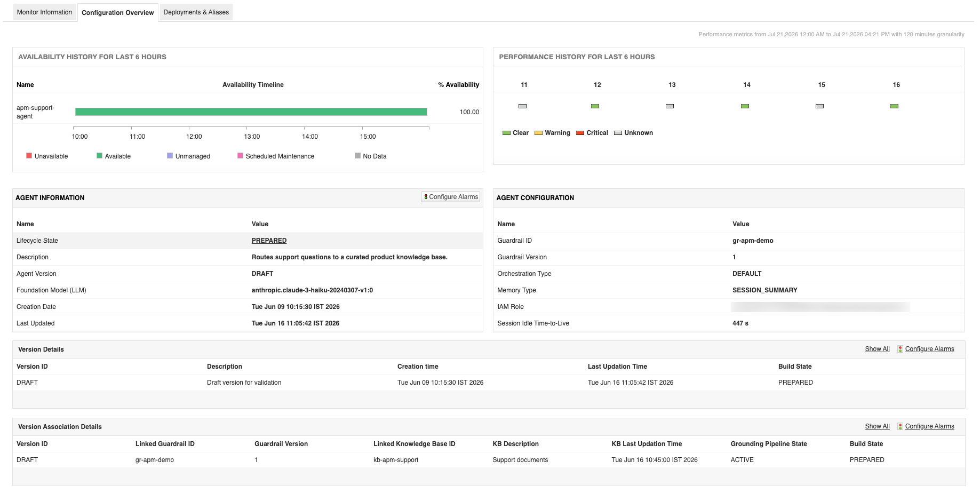The width and height of the screenshot is (980, 493).
Task: Click the clear status icon for hour 16
Action: point(894,106)
